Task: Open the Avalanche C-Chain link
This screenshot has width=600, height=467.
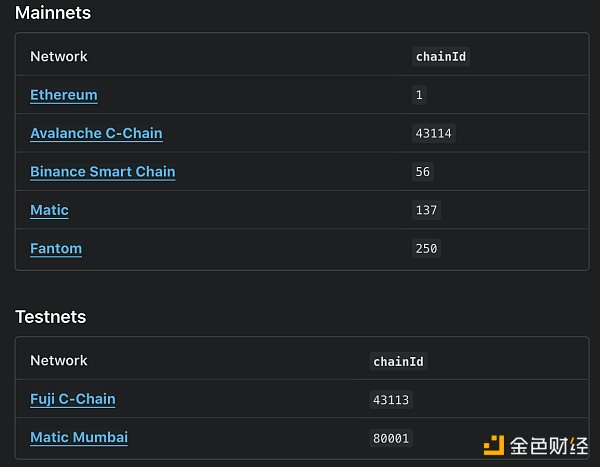Action: [96, 133]
